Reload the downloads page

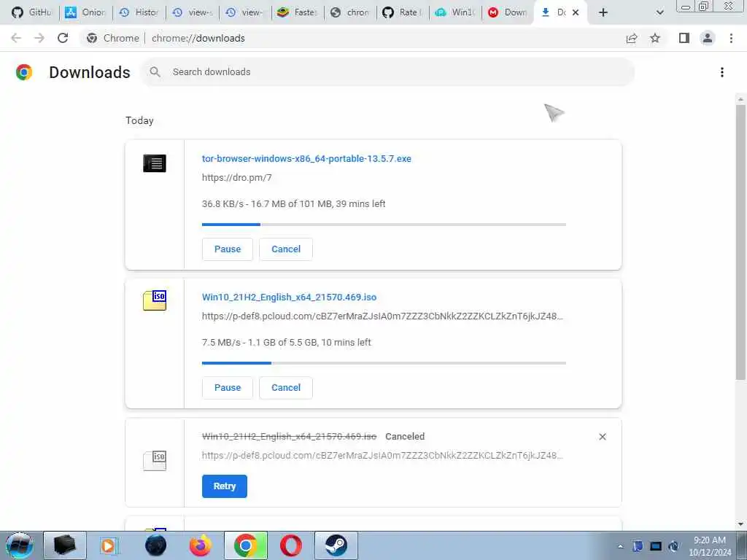click(63, 38)
